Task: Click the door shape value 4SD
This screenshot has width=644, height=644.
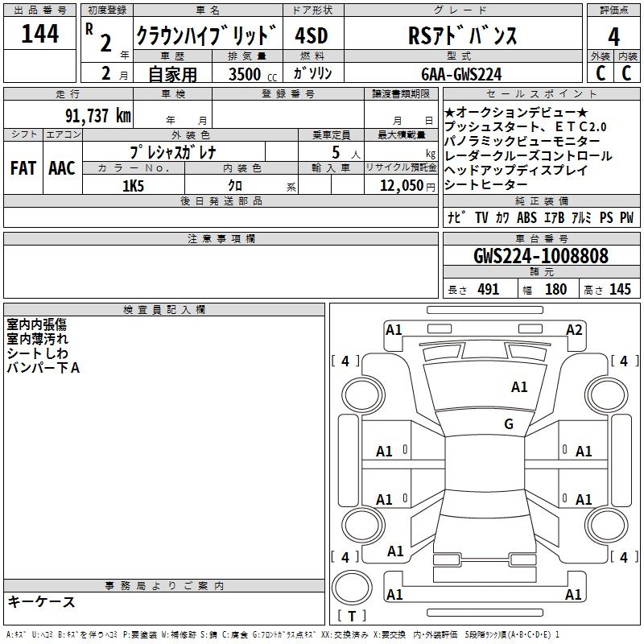Action: tap(312, 35)
